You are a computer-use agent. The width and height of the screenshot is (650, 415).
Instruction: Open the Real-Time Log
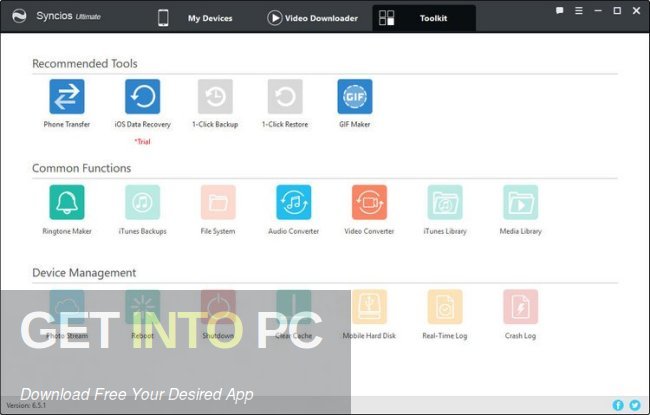click(x=445, y=307)
